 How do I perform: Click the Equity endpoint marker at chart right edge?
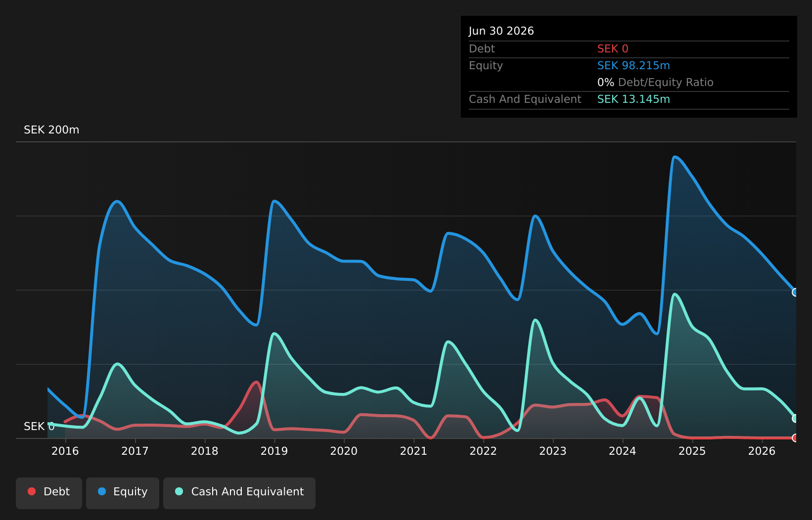tap(796, 292)
